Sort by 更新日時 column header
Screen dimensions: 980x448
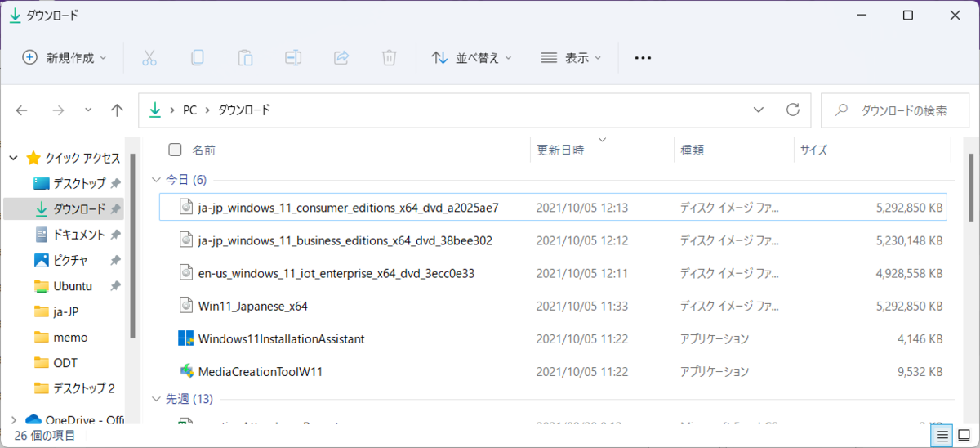point(560,150)
